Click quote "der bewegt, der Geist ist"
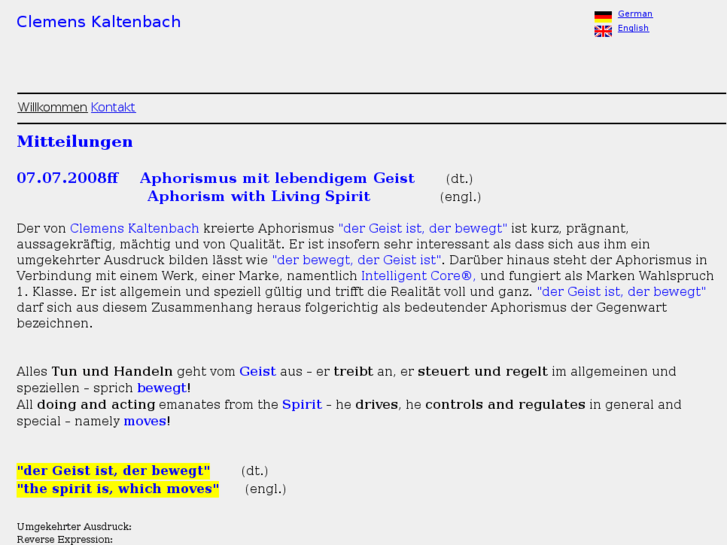727x545 pixels. pos(357,260)
